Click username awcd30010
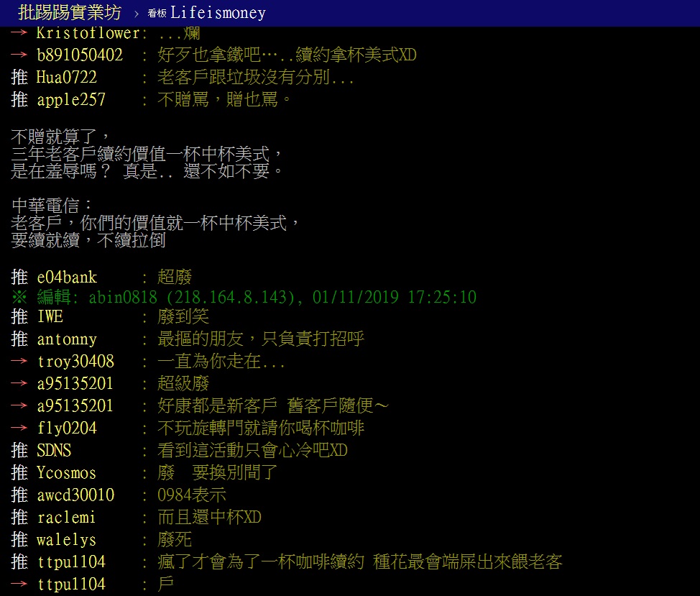700x596 pixels. click(76, 495)
